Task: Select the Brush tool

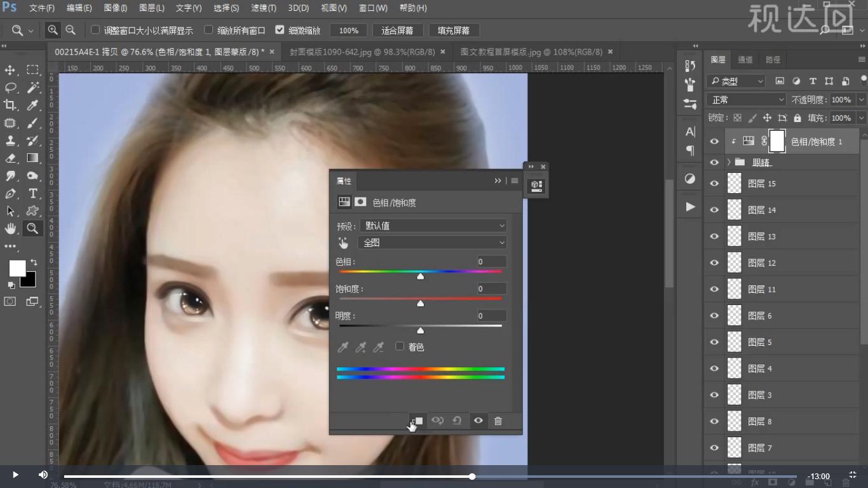Action: 32,123
